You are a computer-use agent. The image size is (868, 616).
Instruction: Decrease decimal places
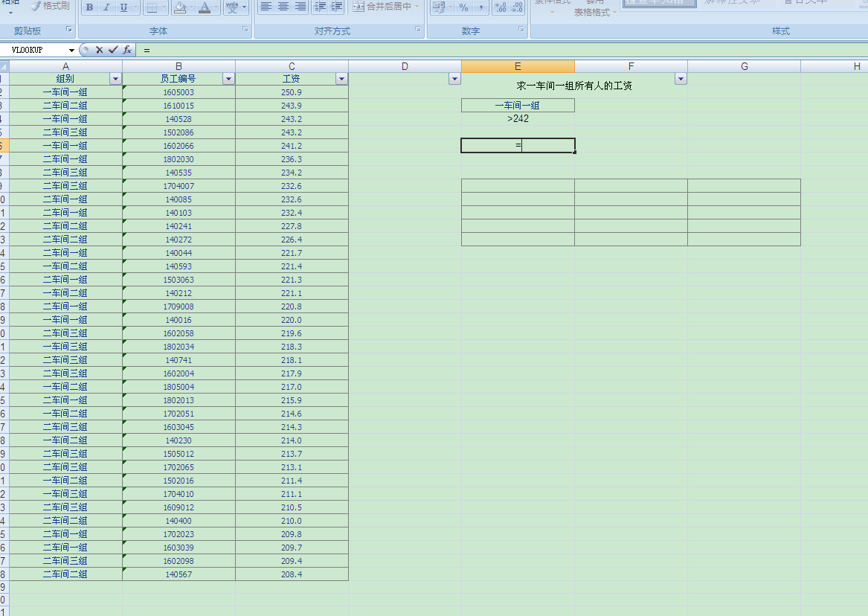pos(517,7)
